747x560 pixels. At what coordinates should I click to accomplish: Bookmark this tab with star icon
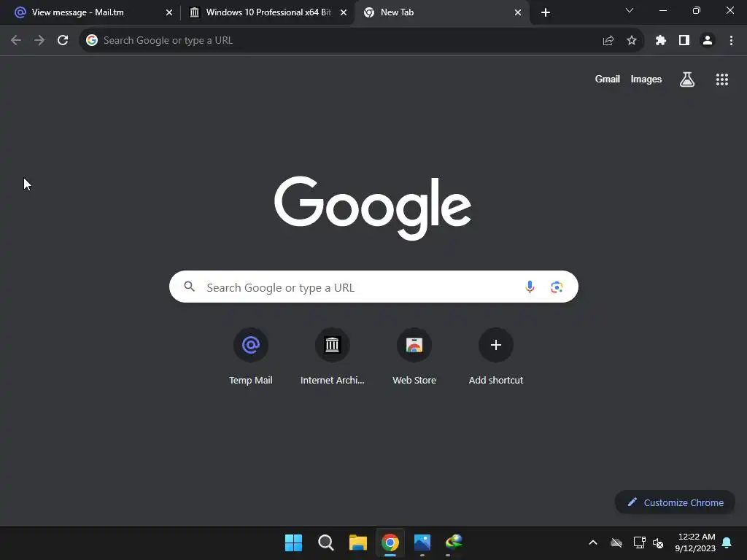[x=632, y=41]
